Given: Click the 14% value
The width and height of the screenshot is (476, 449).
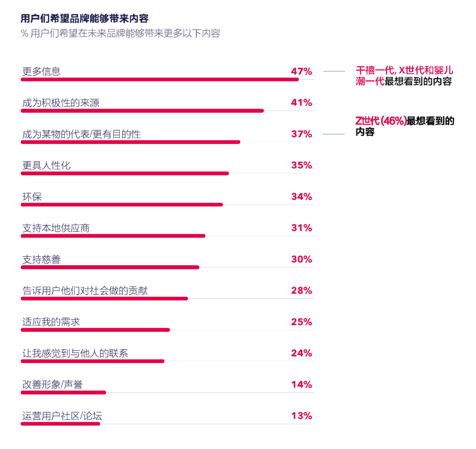Looking at the screenshot, I should (301, 385).
